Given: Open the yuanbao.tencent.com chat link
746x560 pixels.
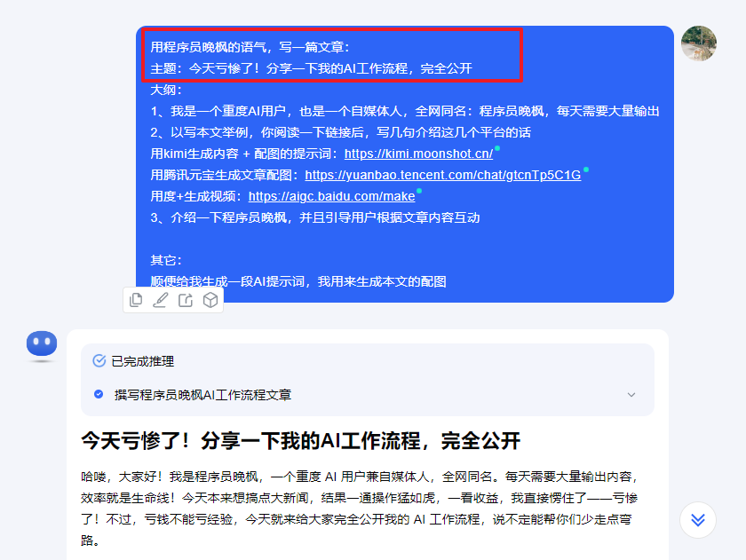Looking at the screenshot, I should pos(442,175).
